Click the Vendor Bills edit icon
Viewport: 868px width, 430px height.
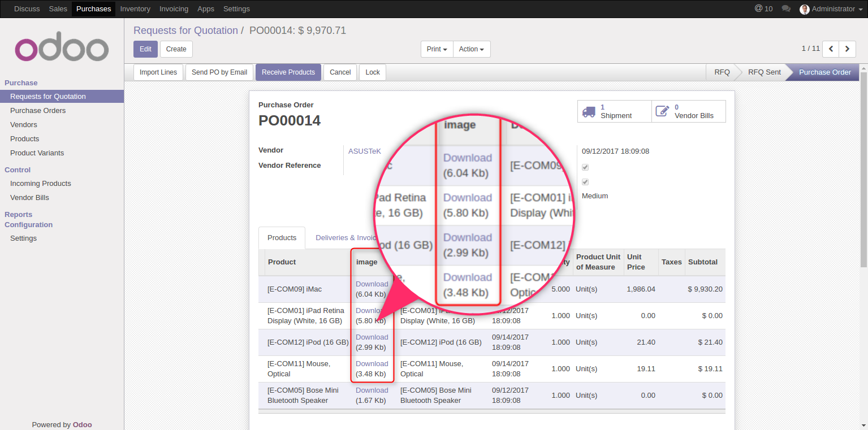click(663, 111)
